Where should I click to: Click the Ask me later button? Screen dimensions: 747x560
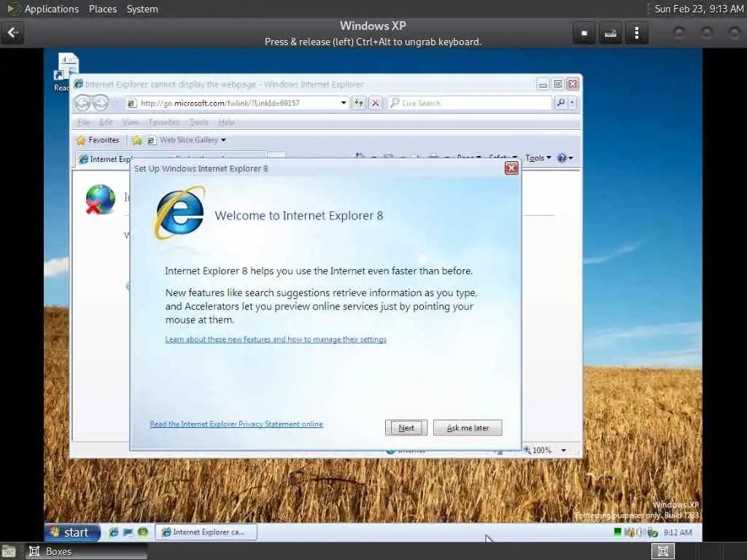pos(468,427)
